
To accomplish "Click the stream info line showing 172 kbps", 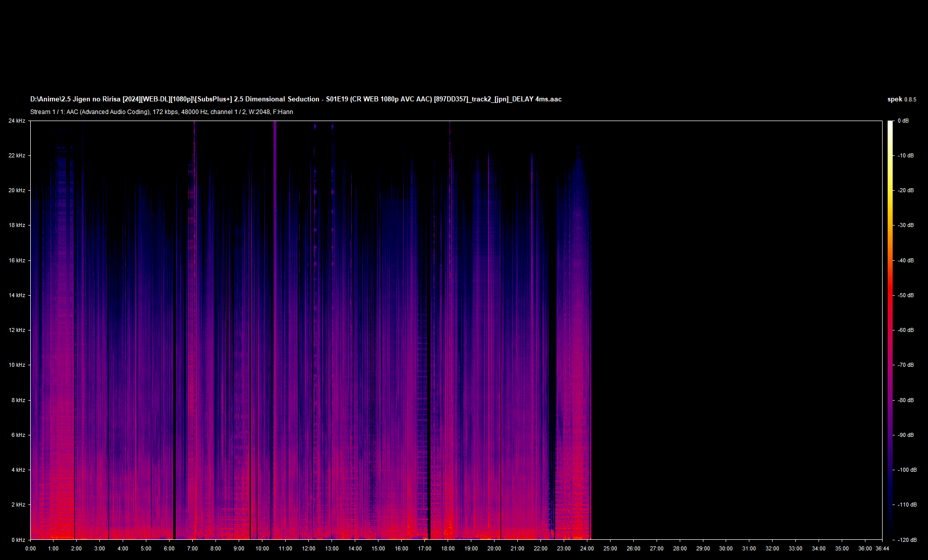I will [161, 112].
